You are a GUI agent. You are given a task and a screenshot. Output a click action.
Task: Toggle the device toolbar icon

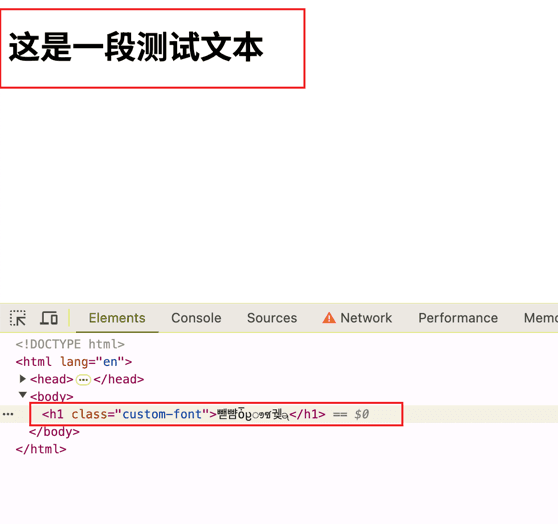coord(49,318)
